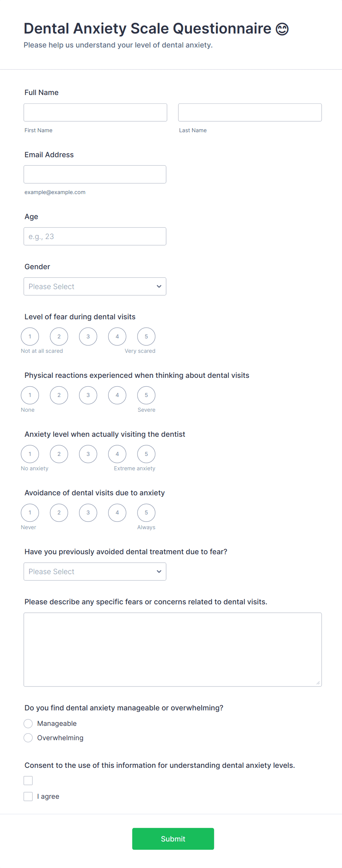The width and height of the screenshot is (342, 868).
Task: Grab the textarea resize handle corner
Action: click(x=318, y=683)
